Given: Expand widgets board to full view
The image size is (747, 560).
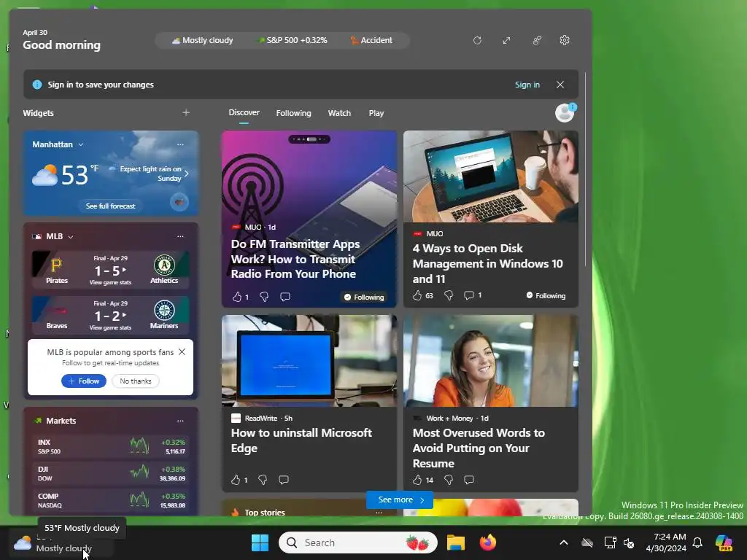Looking at the screenshot, I should (x=506, y=41).
